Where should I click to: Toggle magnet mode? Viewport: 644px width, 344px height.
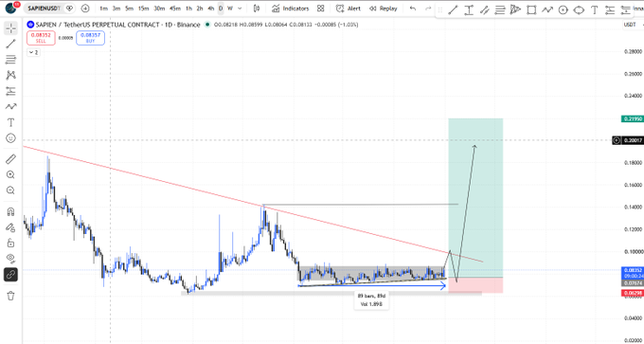pos(10,211)
